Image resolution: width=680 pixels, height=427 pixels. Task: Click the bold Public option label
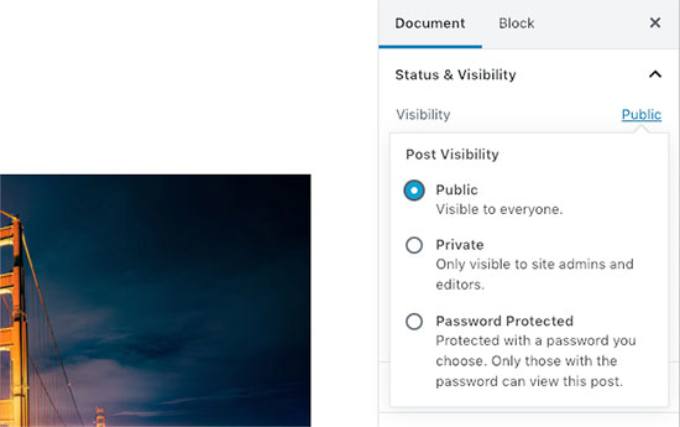point(457,190)
